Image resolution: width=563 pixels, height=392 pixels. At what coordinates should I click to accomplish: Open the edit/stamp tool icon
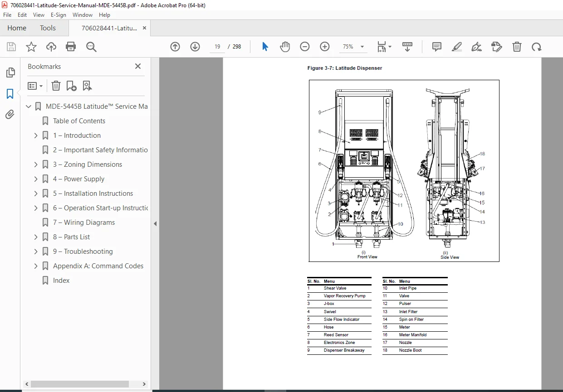click(497, 47)
